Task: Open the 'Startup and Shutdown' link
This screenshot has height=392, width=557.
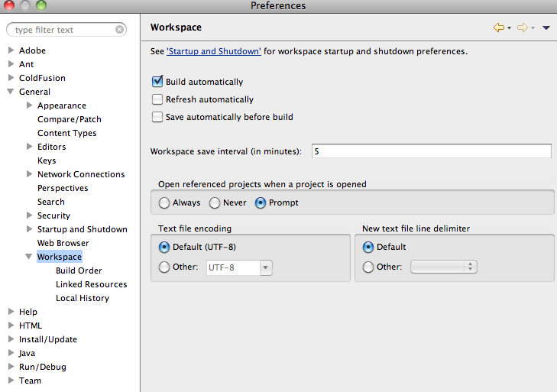Action: tap(214, 51)
